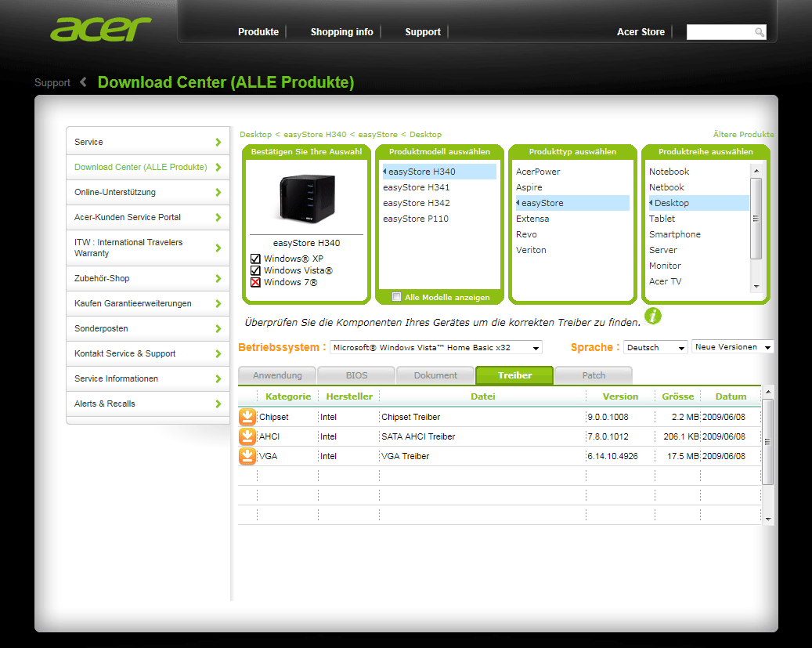Check the Alle Modelle anzeigen box

click(397, 297)
